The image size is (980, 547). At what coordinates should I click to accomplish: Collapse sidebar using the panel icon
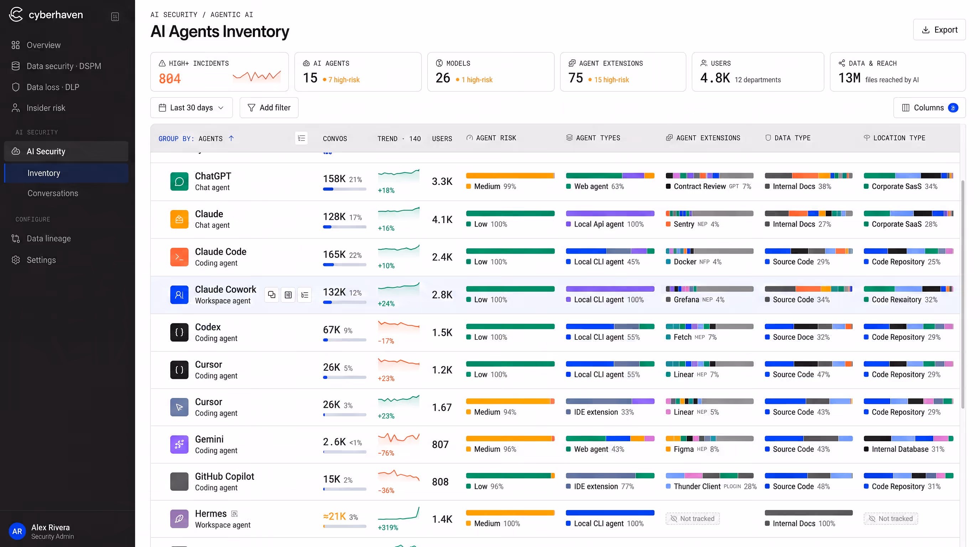tap(115, 16)
